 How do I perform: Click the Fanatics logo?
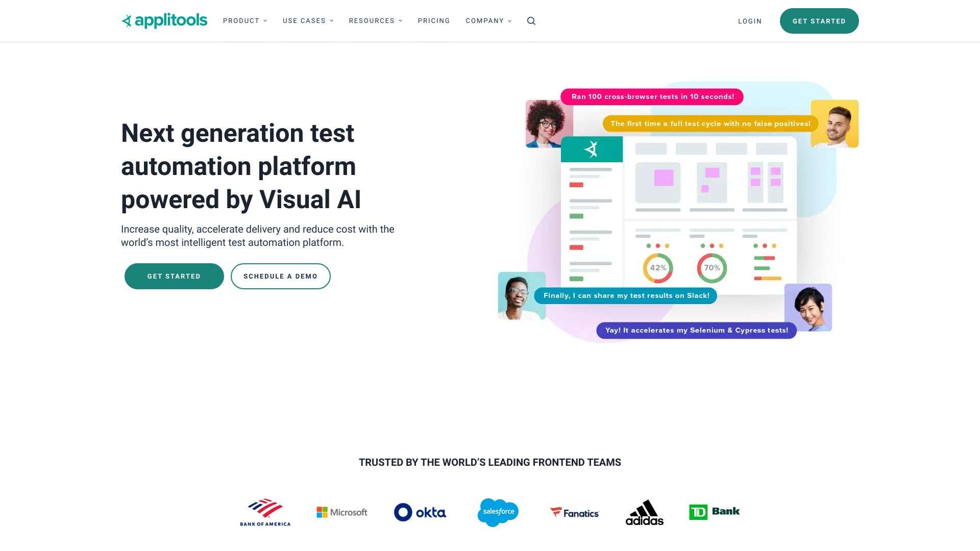(574, 513)
